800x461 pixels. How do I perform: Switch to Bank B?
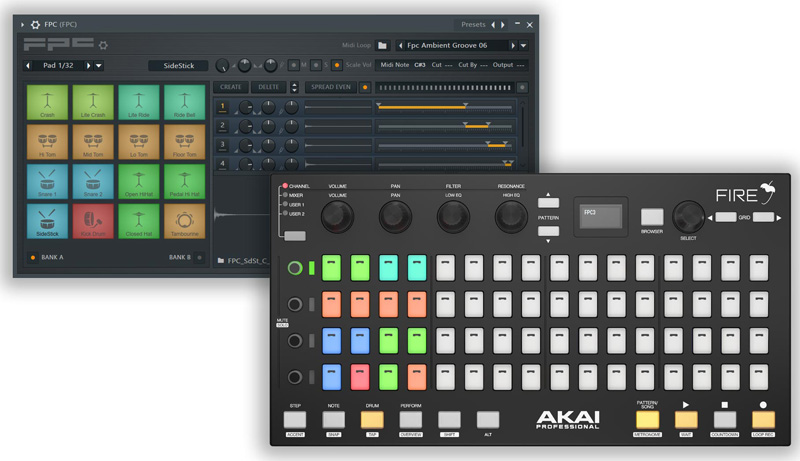[x=199, y=258]
